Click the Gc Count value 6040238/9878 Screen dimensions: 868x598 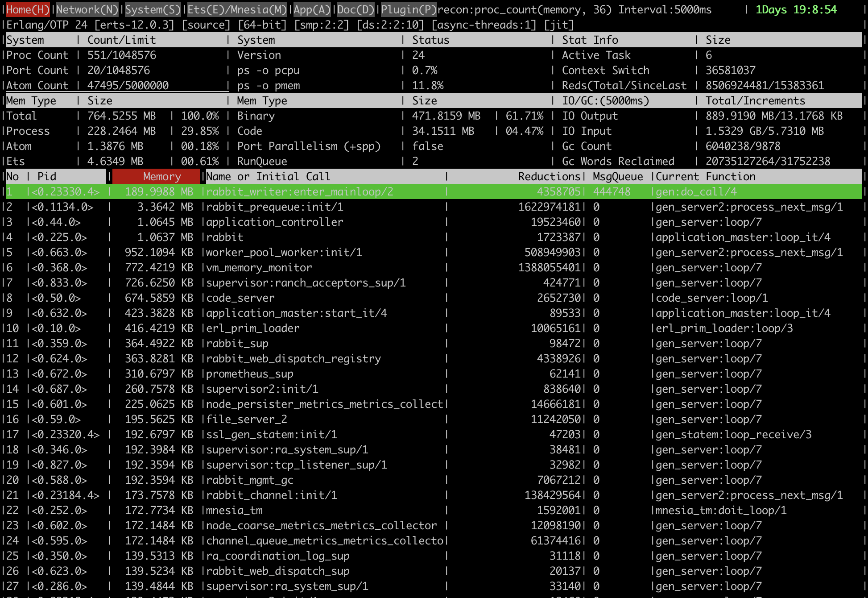coord(743,146)
